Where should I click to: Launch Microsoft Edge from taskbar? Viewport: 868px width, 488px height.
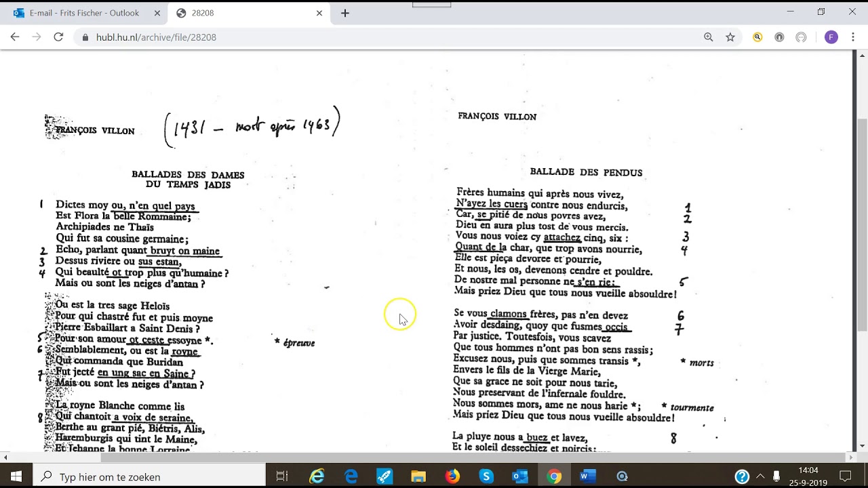tap(351, 476)
